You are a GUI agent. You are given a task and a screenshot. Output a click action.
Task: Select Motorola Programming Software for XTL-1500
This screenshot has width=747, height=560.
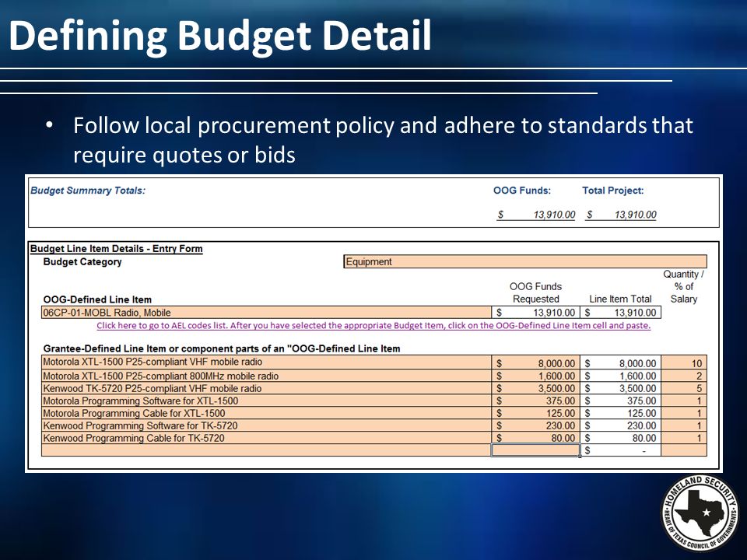(266, 401)
